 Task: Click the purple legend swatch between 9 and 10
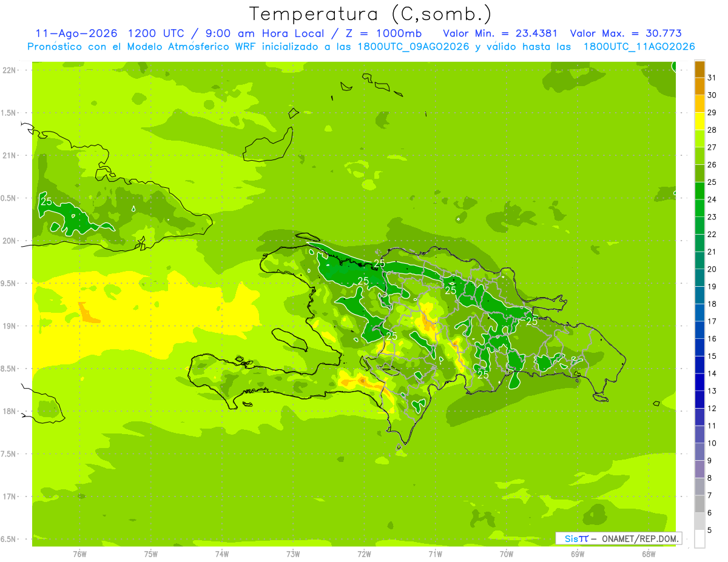[699, 452]
